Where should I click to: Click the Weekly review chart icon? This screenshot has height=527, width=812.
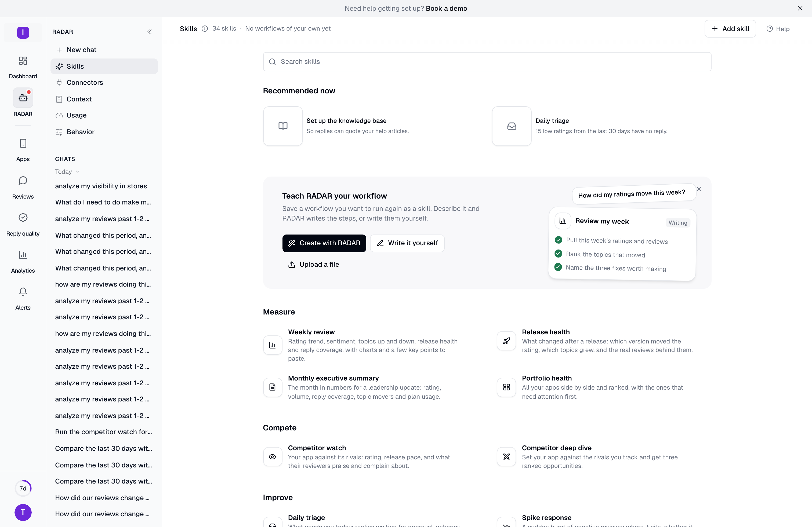click(x=272, y=345)
